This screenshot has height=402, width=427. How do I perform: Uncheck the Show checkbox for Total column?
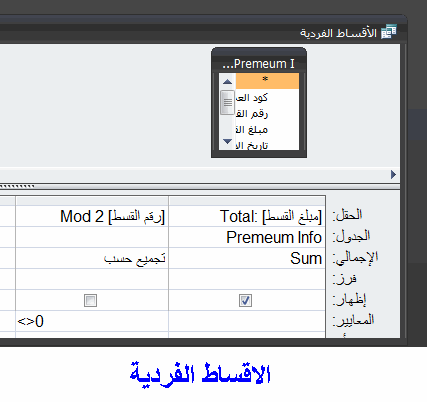245,300
